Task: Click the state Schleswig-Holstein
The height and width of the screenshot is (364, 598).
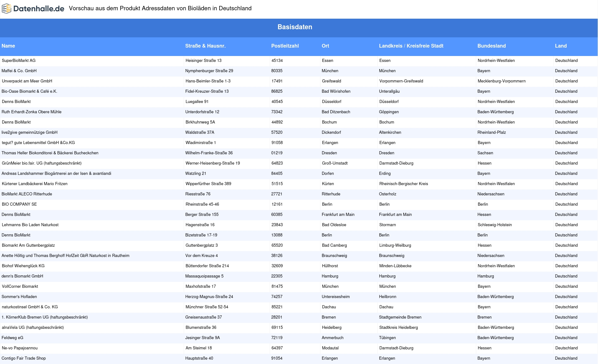Action: click(495, 225)
